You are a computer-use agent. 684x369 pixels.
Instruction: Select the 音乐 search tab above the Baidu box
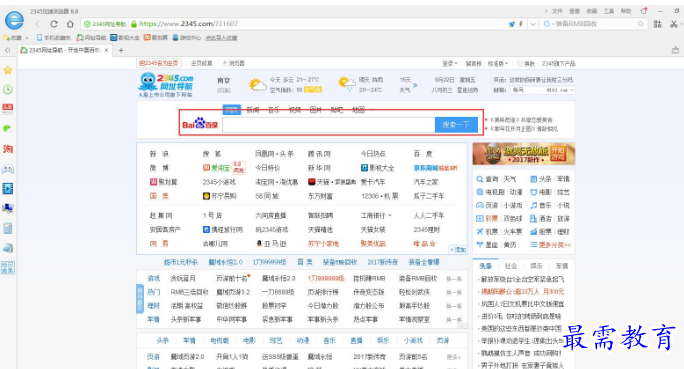tap(274, 110)
